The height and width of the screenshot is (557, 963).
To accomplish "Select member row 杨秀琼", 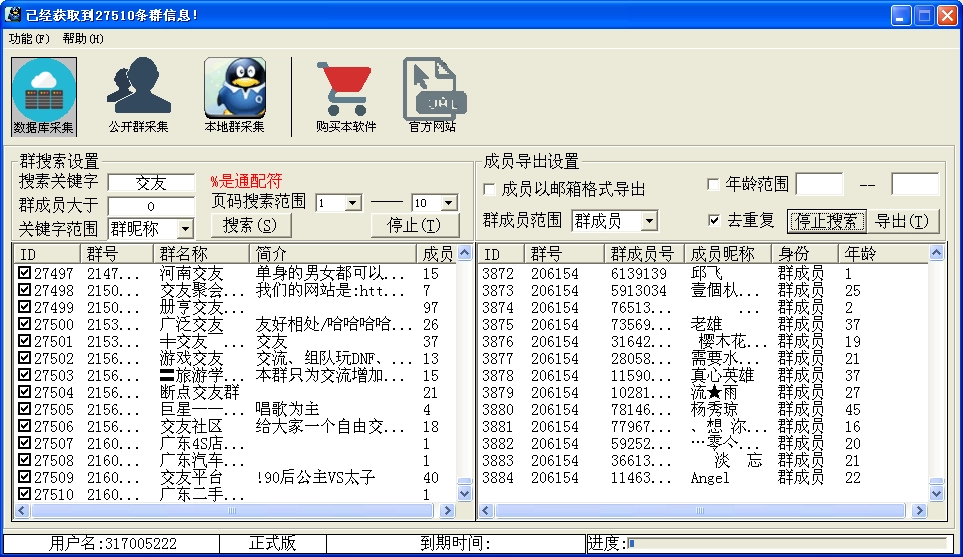I will click(x=703, y=409).
